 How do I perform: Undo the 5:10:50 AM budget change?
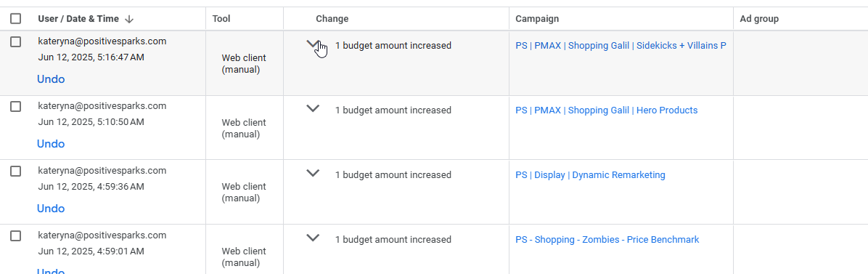51,144
